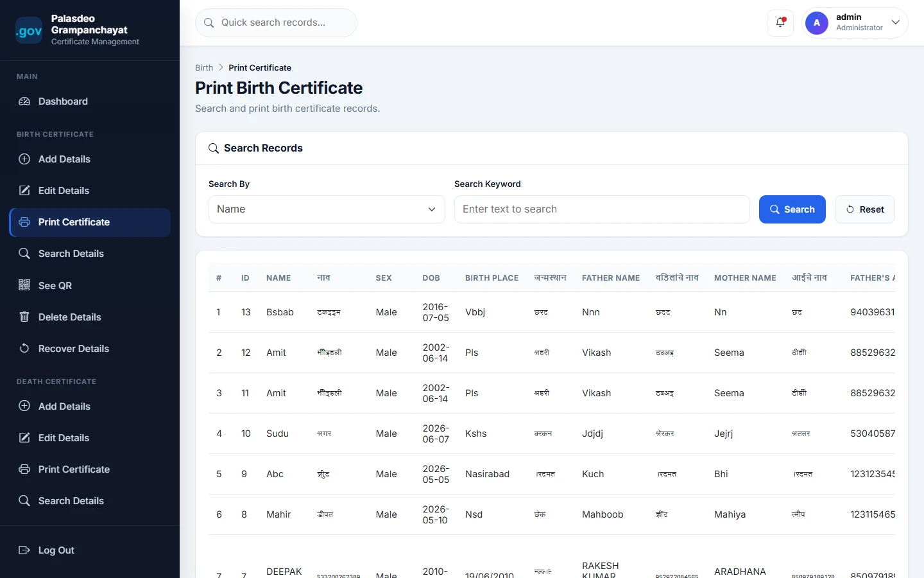Click the MOTHER NAME column header
The height and width of the screenshot is (578, 924).
745,278
